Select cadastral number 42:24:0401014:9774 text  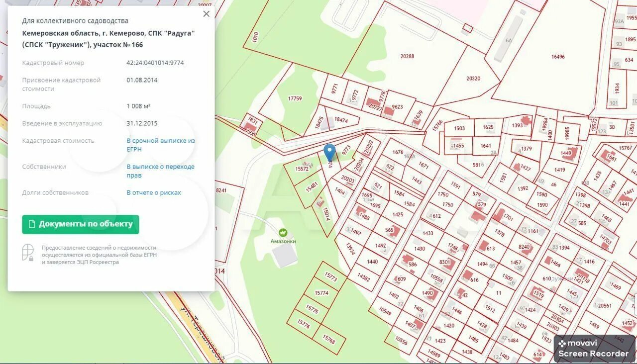(155, 63)
